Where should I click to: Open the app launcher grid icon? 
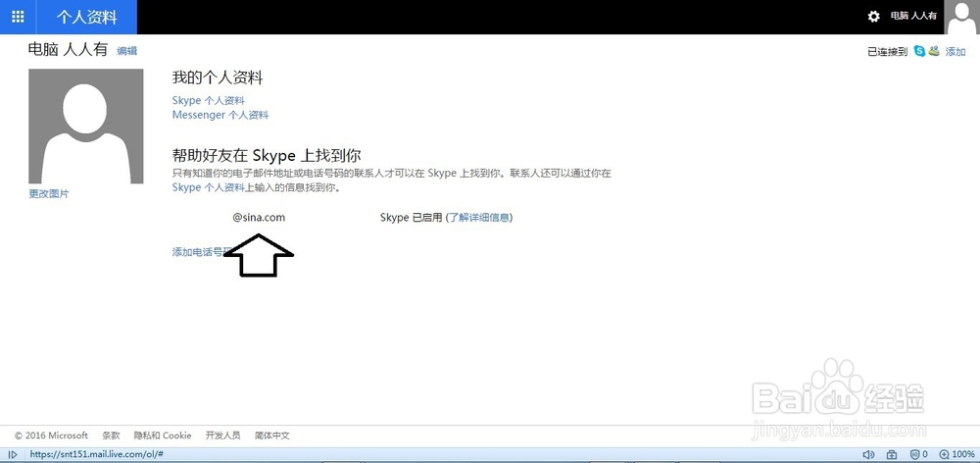tap(18, 17)
